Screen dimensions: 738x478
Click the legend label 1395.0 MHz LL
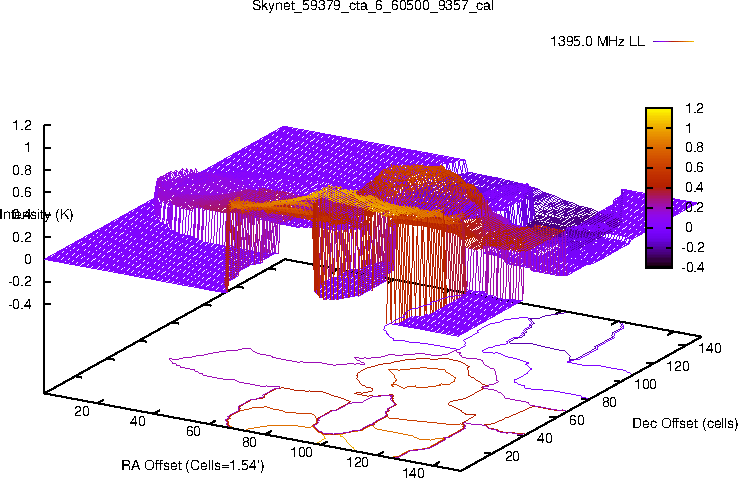pos(597,41)
